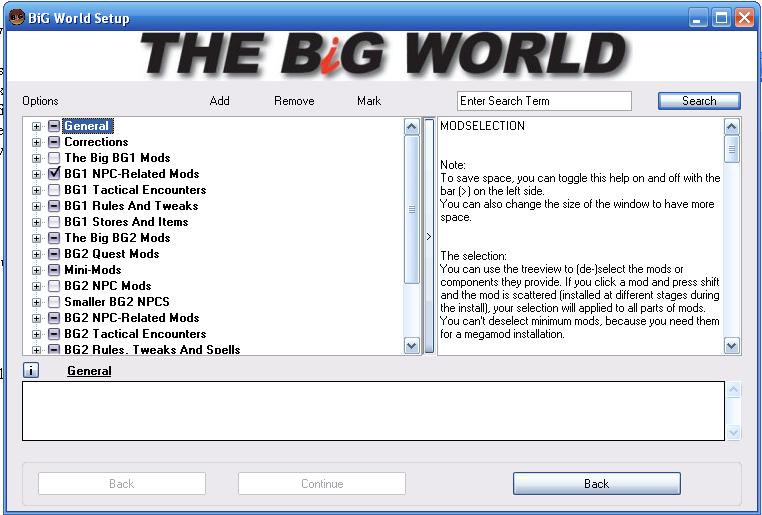Expand the Mini-Mods node
The height and width of the screenshot is (515, 762).
[x=36, y=271]
